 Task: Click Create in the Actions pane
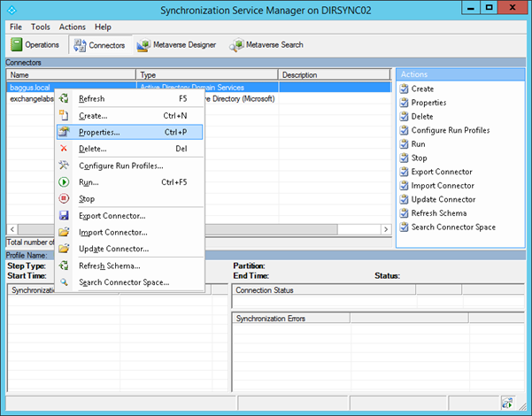pos(422,89)
